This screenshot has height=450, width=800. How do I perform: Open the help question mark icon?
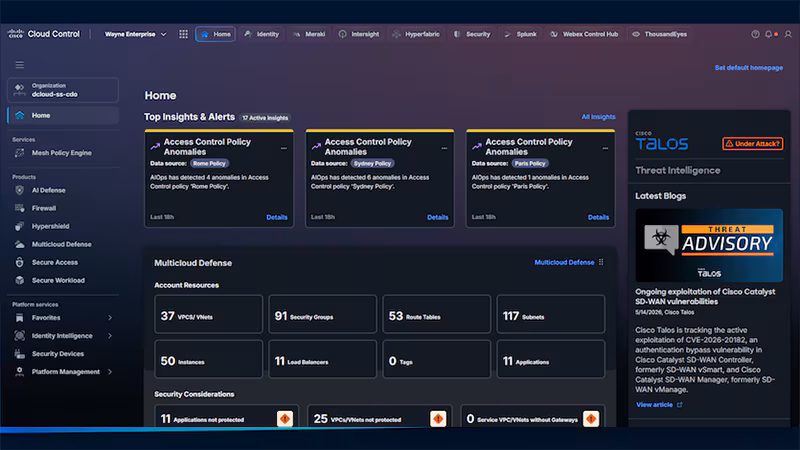(x=755, y=34)
